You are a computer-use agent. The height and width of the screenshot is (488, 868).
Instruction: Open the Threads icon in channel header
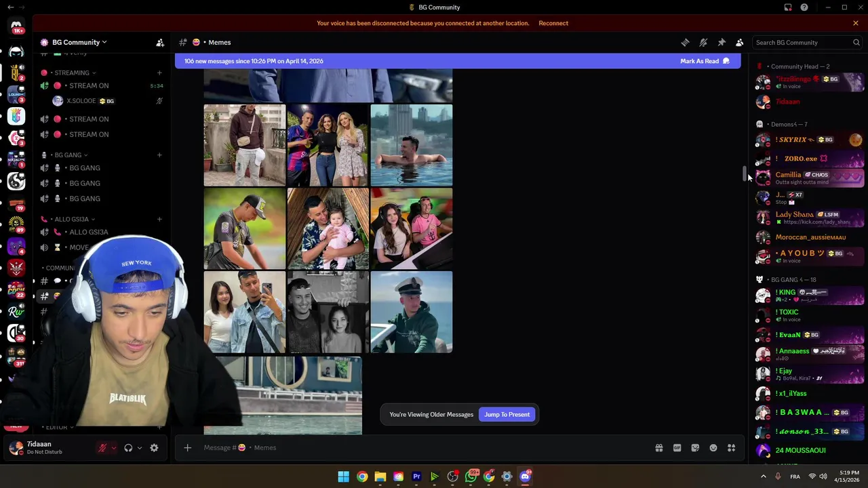click(x=685, y=42)
